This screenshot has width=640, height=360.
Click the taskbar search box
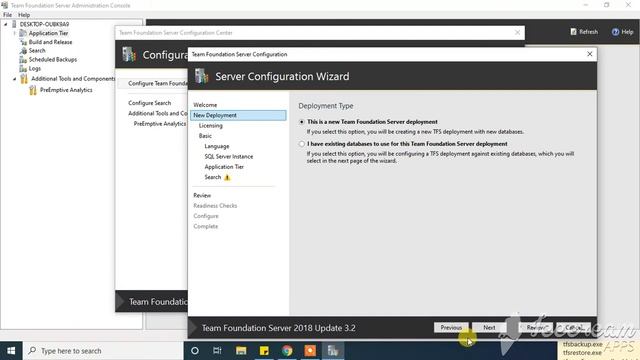coord(103,351)
